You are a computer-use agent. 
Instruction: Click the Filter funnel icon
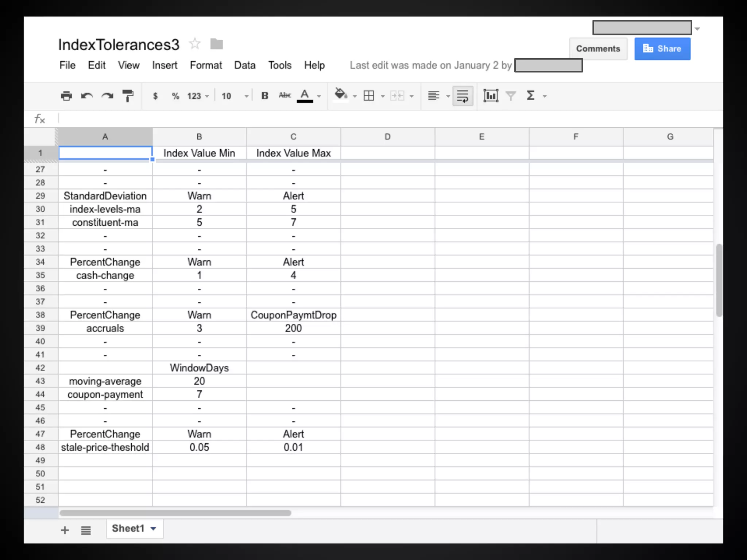(511, 96)
